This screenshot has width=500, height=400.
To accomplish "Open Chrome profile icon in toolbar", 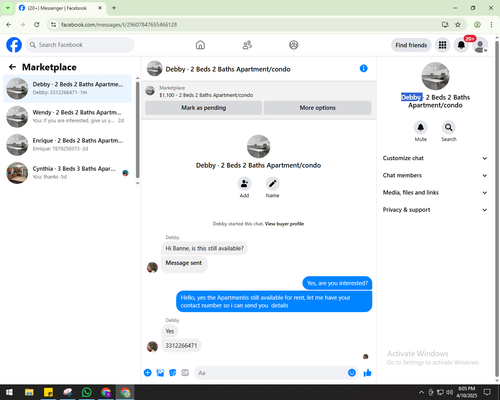I will (477, 24).
